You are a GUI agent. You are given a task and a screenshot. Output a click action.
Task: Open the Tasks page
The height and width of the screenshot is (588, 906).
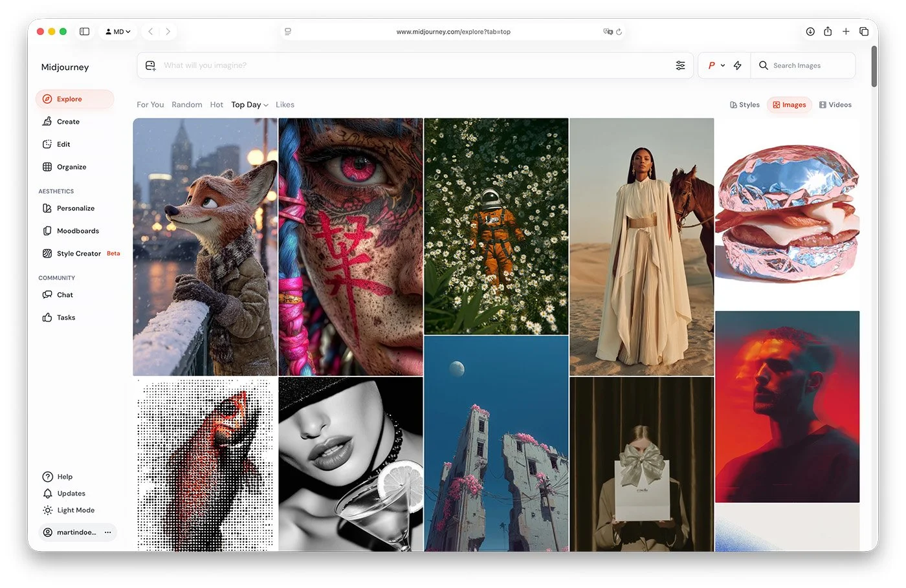tap(59, 318)
